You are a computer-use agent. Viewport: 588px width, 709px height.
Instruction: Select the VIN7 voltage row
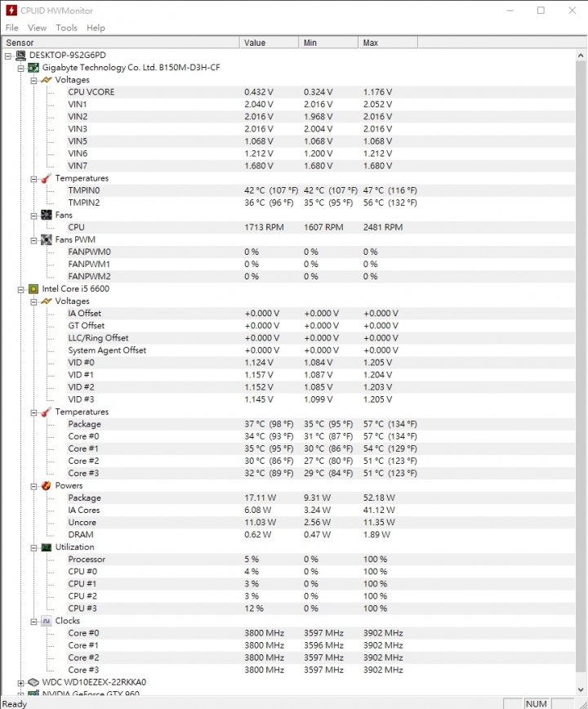pyautogui.click(x=321, y=166)
